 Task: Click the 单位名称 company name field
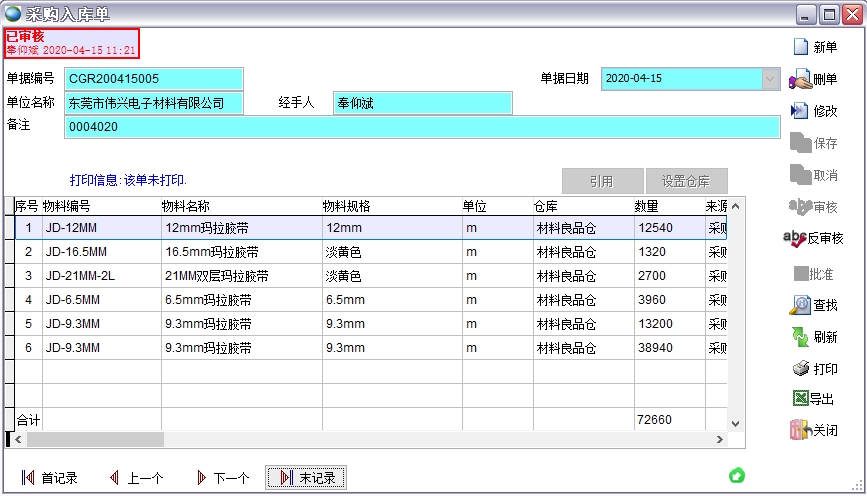click(x=154, y=103)
